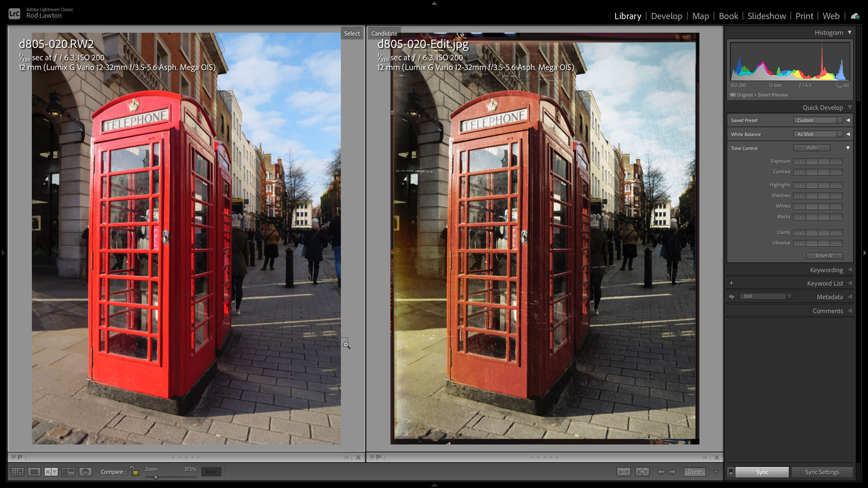Select Loupe view in the toolbar
The height and width of the screenshot is (488, 868).
tap(34, 471)
